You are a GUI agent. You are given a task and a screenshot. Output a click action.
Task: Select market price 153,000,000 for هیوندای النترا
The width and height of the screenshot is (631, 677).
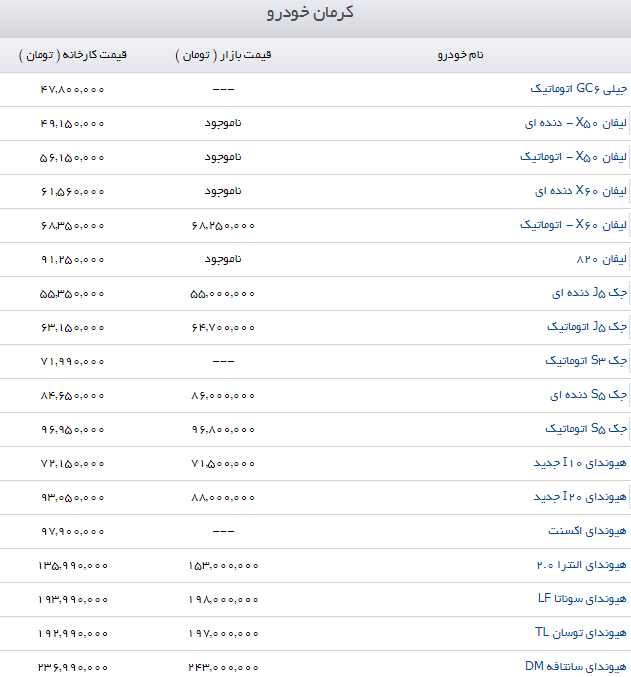point(223,566)
